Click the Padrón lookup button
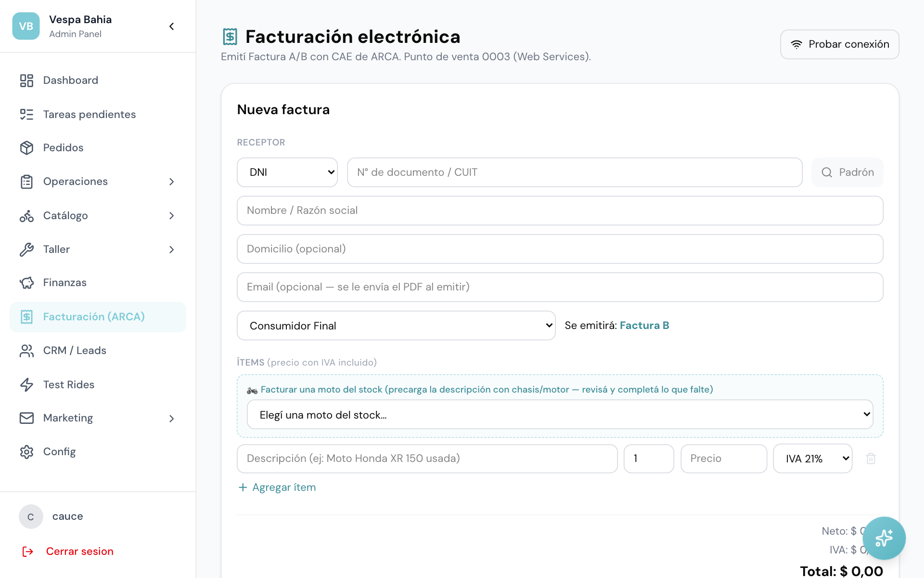Image resolution: width=924 pixels, height=578 pixels. pos(847,172)
